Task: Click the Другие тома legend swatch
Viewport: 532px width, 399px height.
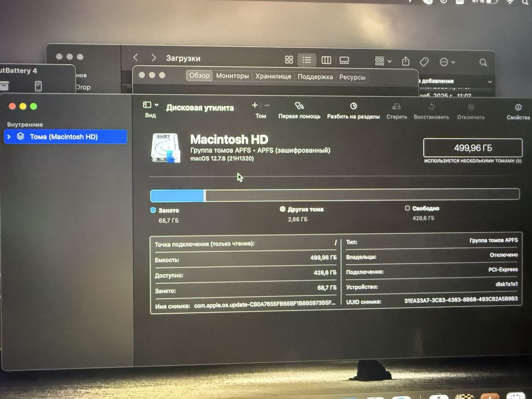Action: point(283,209)
